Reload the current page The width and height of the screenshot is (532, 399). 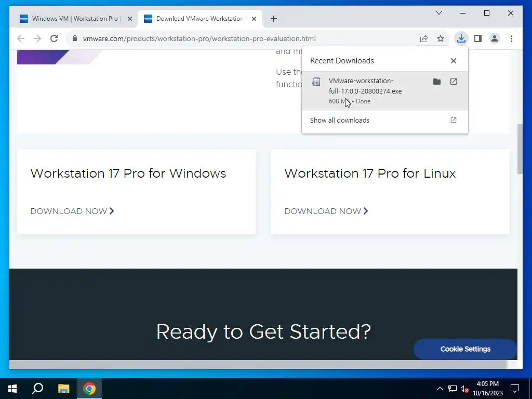(54, 38)
